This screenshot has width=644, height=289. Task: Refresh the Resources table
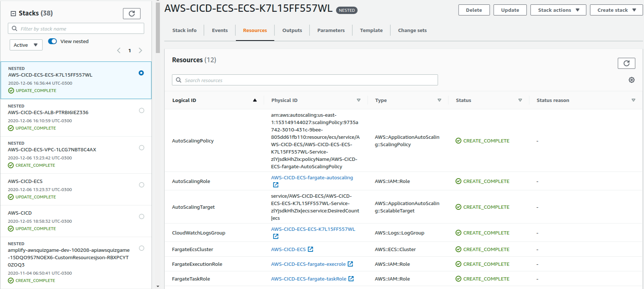pos(626,63)
